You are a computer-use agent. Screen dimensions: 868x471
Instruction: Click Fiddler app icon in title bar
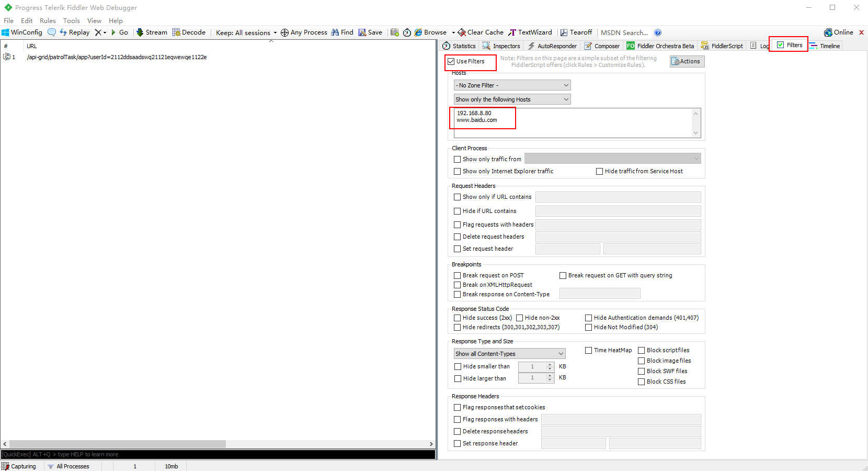[8, 7]
